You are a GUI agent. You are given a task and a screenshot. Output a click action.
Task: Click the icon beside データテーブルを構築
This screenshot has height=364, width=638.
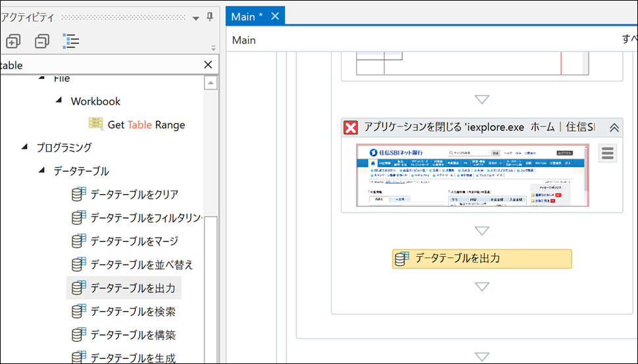click(x=78, y=334)
